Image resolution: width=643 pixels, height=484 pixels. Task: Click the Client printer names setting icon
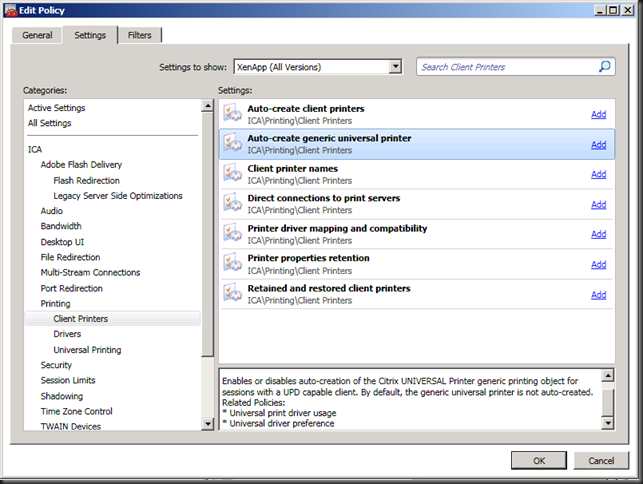(x=233, y=173)
